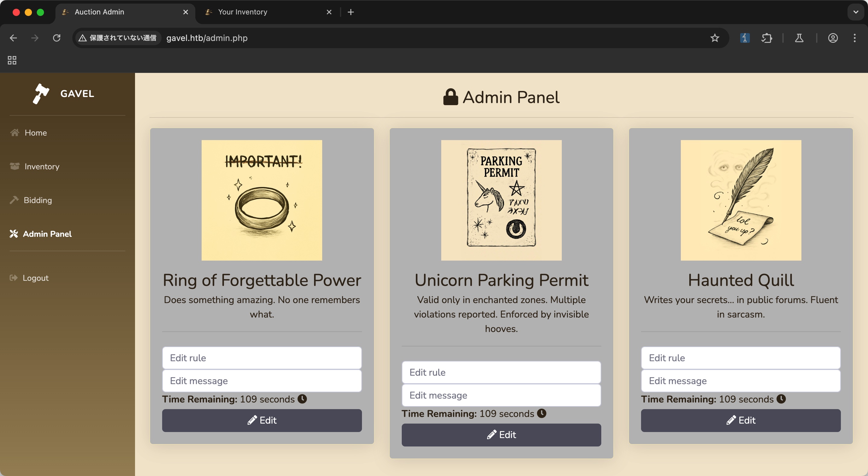This screenshot has width=868, height=476.
Task: Open the apps grid in bookmarks bar
Action: pyautogui.click(x=12, y=60)
